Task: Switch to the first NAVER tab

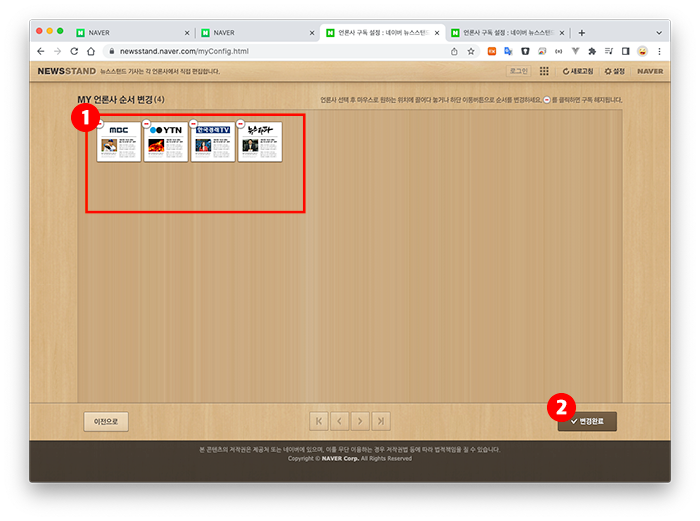Action: pyautogui.click(x=133, y=33)
